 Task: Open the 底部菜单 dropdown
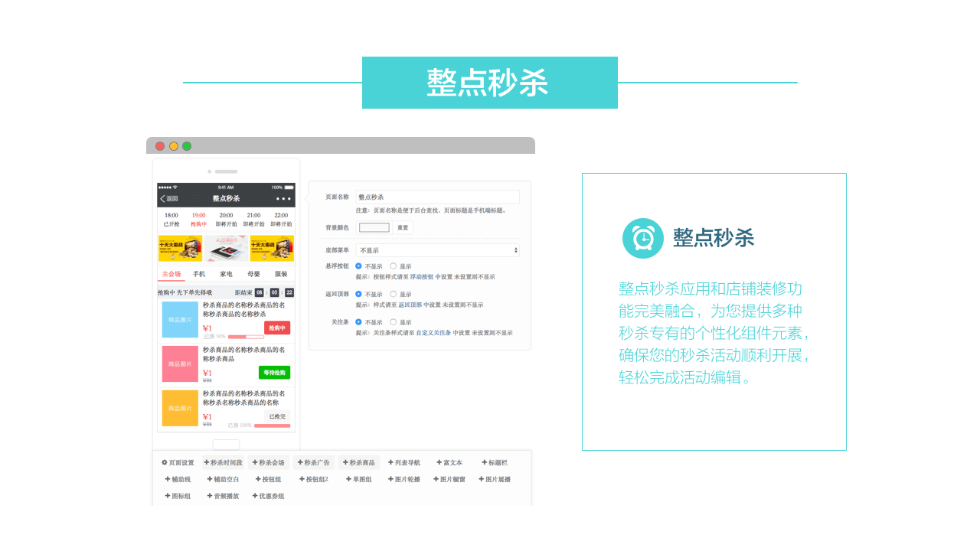[x=437, y=250]
